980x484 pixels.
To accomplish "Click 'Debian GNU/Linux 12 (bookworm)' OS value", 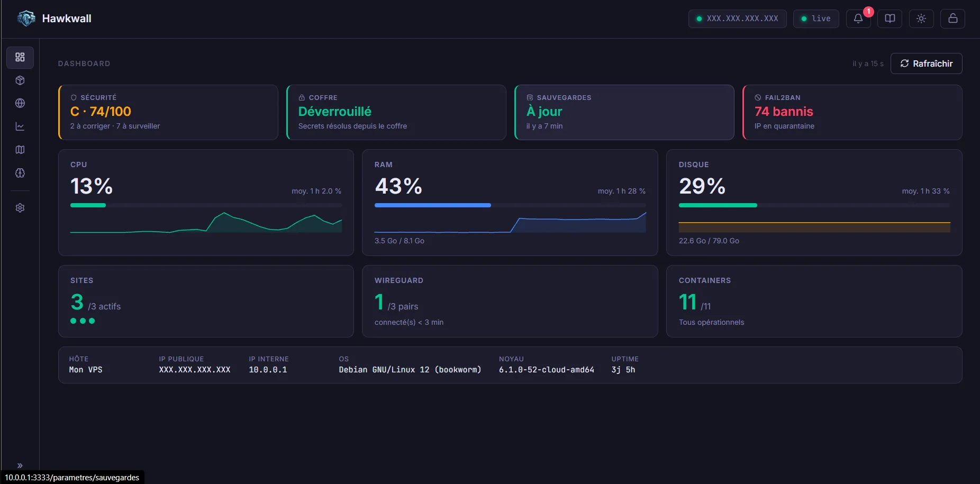I will coord(410,370).
